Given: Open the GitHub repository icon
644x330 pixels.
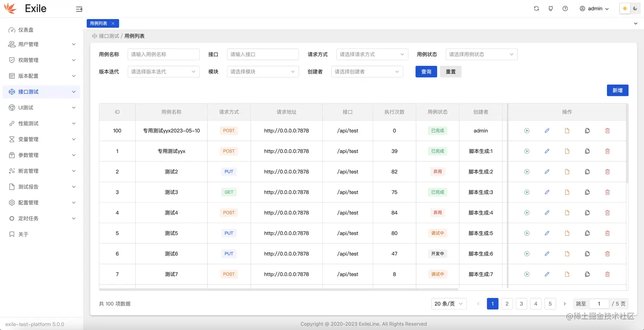Looking at the screenshot, I should (x=551, y=8).
